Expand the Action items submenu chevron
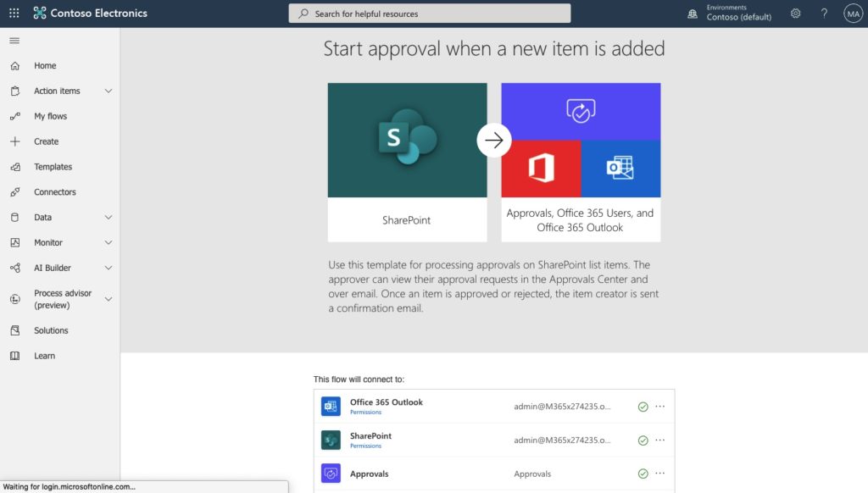 pyautogui.click(x=108, y=91)
